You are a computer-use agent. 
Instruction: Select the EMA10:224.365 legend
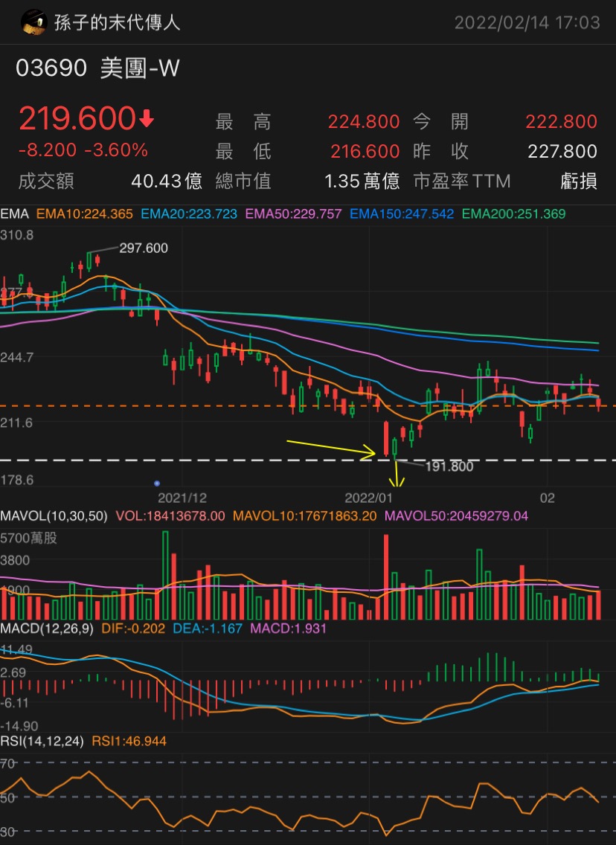85,214
